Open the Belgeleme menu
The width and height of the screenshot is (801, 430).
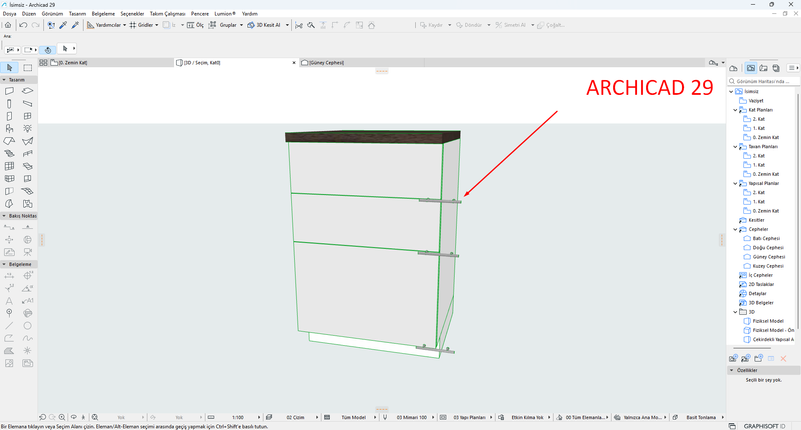pos(103,14)
